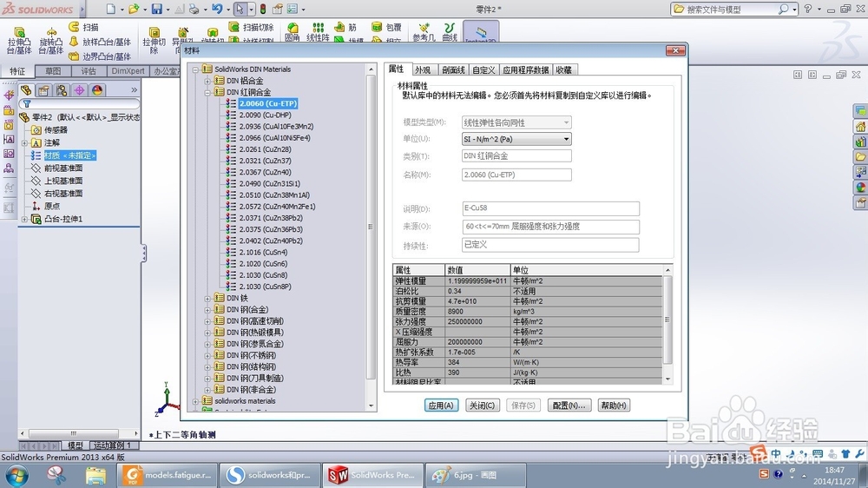Click the 配置(N)... button

[569, 406]
